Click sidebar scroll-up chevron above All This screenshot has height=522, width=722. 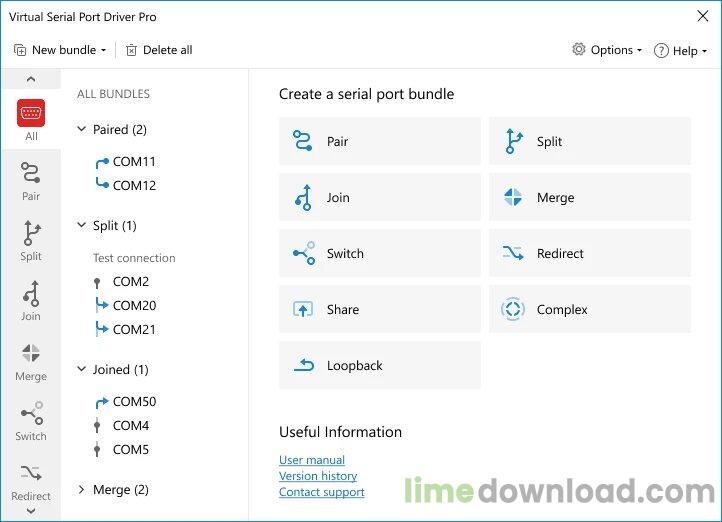pos(31,79)
